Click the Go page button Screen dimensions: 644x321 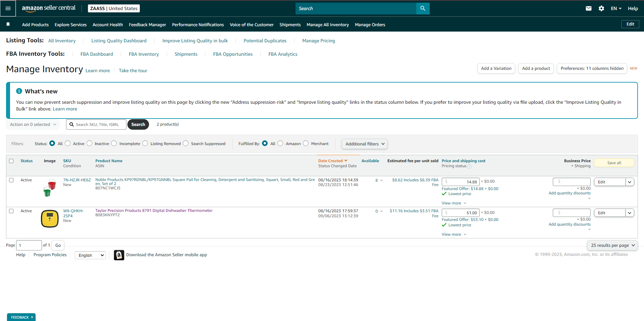[x=58, y=245]
